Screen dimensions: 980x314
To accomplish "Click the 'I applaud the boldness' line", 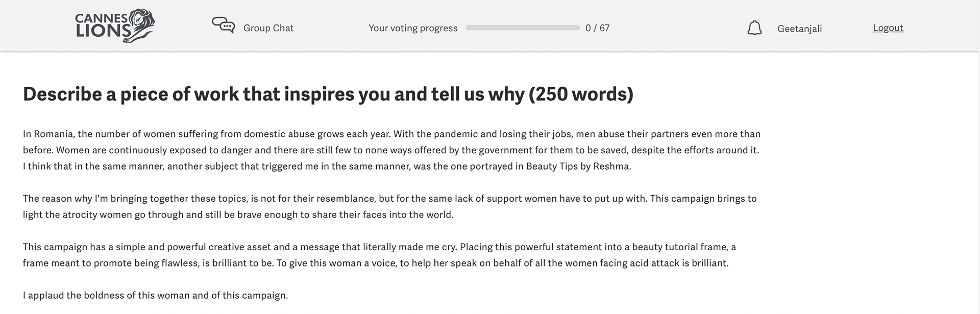I will (156, 295).
